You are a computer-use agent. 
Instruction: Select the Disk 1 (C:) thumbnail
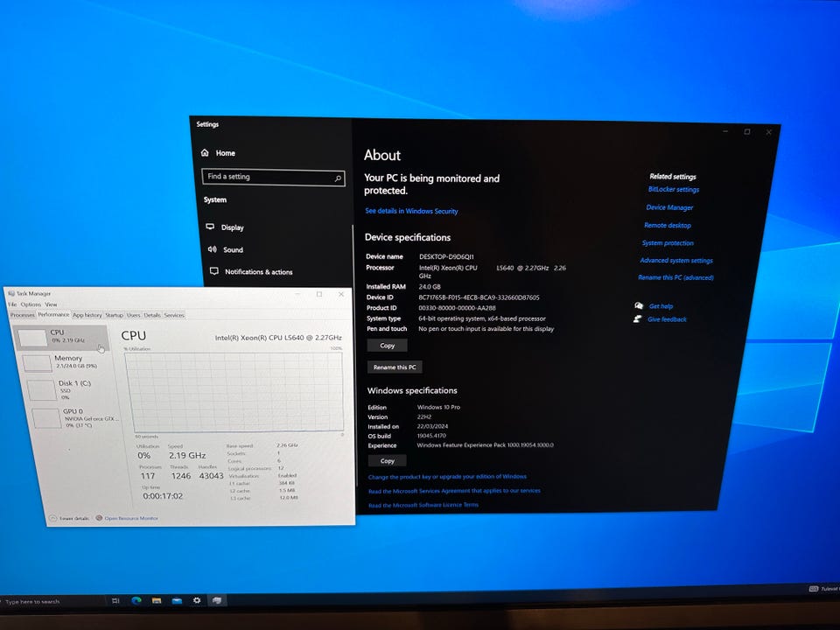pos(41,390)
